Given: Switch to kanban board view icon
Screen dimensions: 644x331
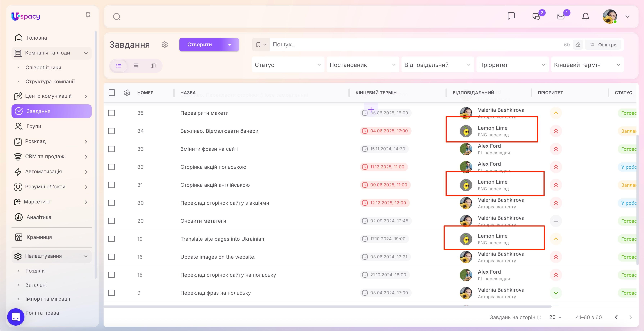Looking at the screenshot, I should tap(153, 66).
